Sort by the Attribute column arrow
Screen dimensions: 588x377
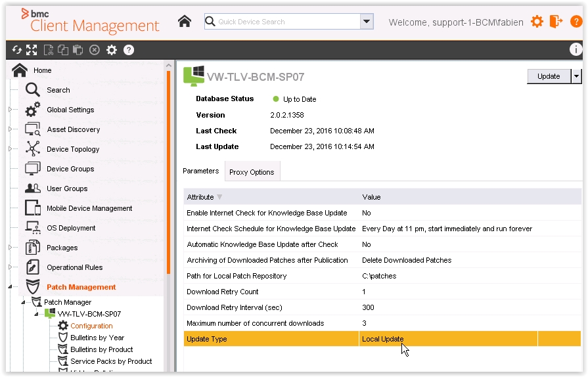coord(219,197)
